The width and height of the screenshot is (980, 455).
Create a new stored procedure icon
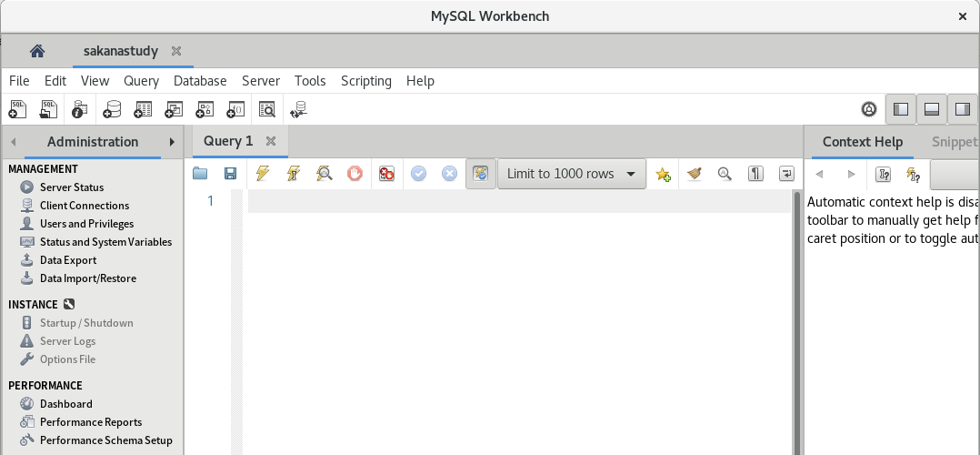(205, 109)
